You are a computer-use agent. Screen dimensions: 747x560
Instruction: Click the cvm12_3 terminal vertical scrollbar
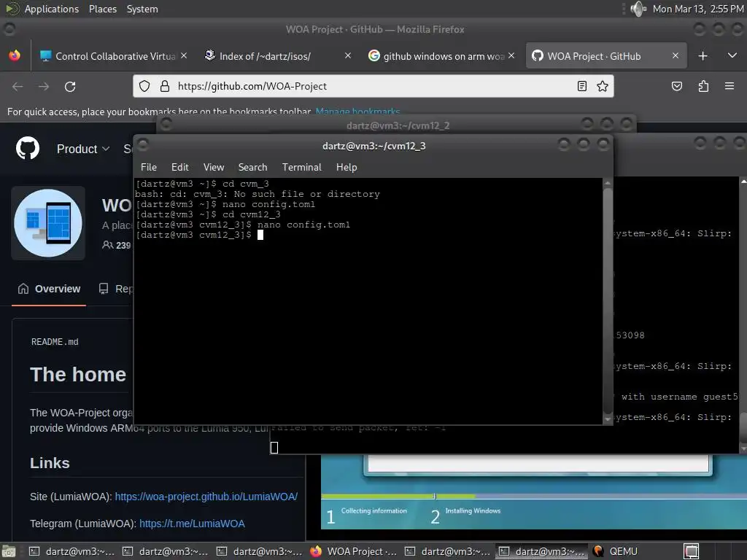pos(608,300)
